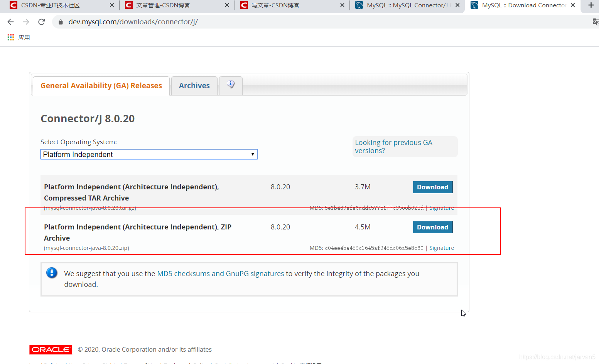Open the information icon tab
Screen dimensions: 599x364
[x=231, y=85]
